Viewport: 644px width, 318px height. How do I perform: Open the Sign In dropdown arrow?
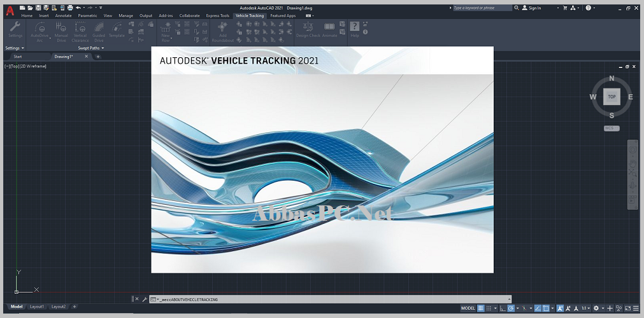[x=558, y=8]
